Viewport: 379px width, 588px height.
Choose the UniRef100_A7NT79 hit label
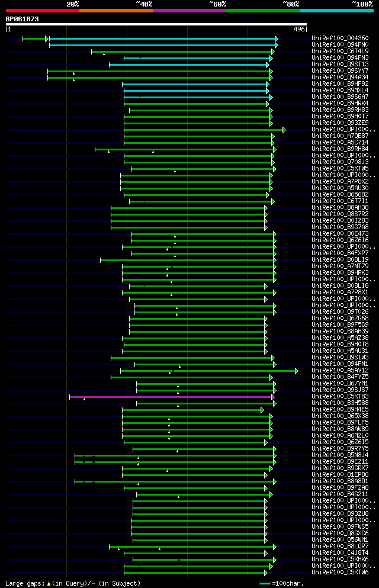click(340, 266)
